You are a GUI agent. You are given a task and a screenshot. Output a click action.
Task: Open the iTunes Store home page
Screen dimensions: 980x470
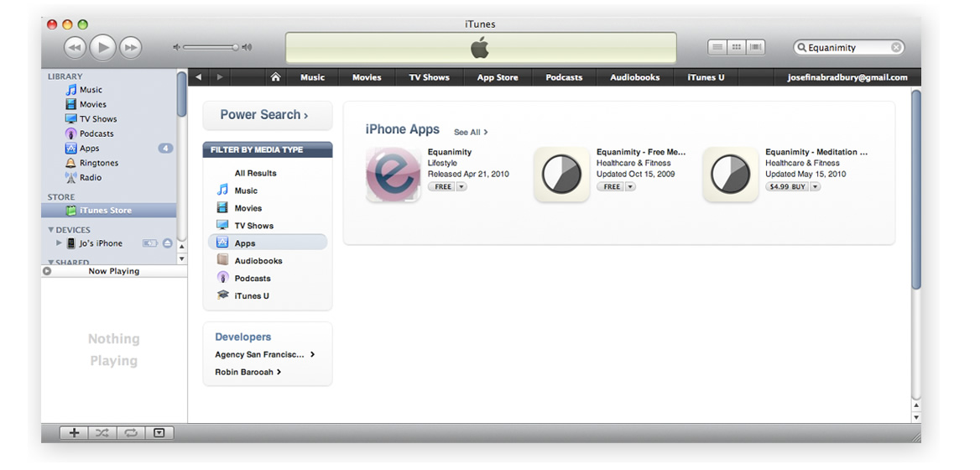275,77
